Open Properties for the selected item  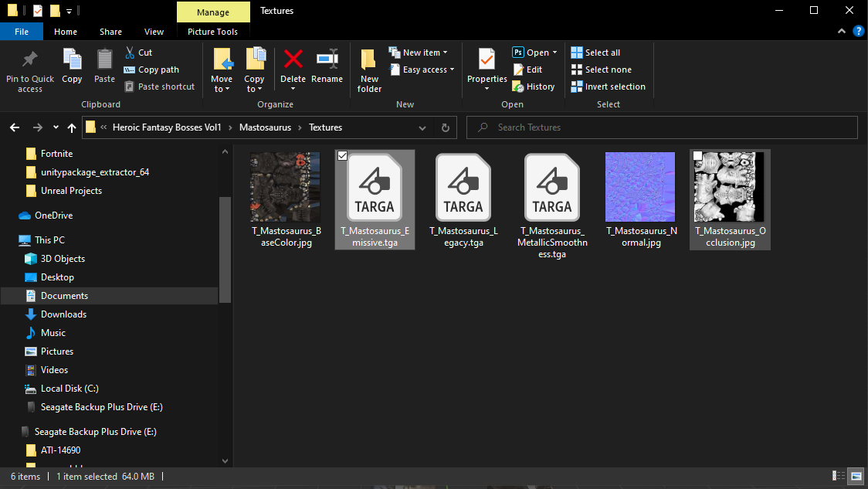(x=486, y=68)
